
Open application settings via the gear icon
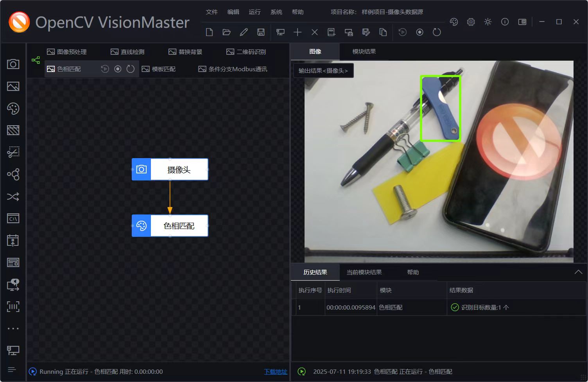point(471,22)
